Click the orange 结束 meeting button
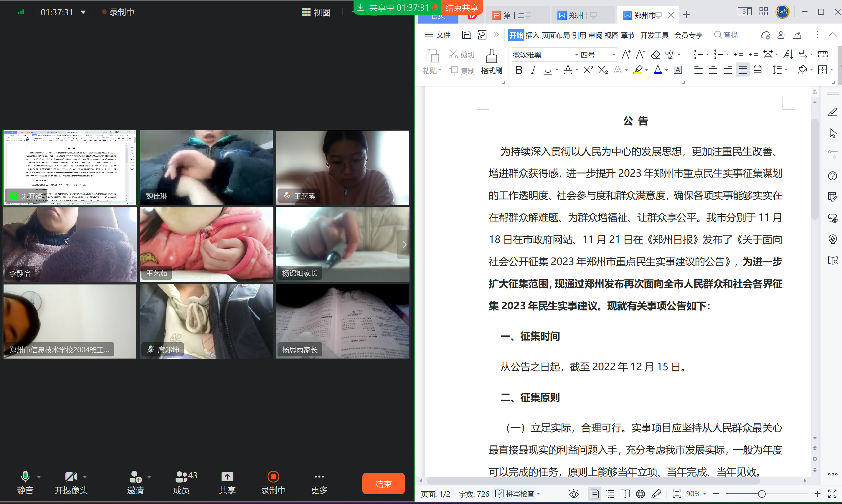The height and width of the screenshot is (504, 842). click(x=383, y=484)
